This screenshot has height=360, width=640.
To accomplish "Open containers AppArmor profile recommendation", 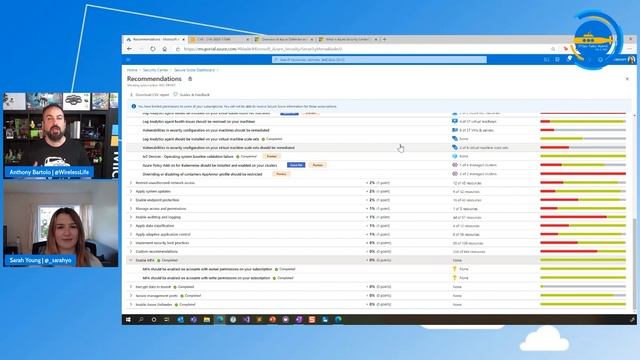I will [202, 174].
